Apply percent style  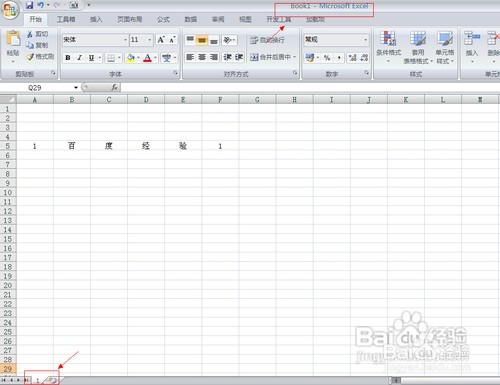(x=327, y=58)
